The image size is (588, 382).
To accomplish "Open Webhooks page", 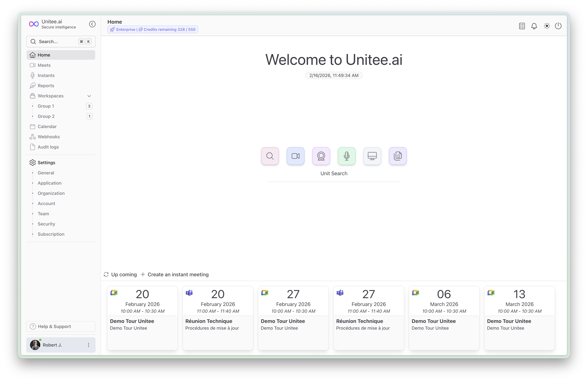I will 61,137.
